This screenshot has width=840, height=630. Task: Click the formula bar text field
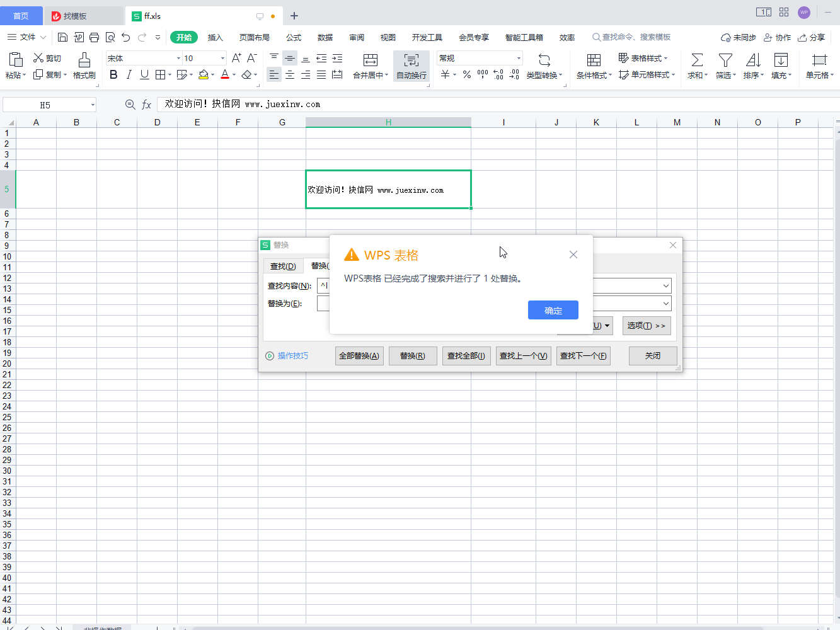492,105
